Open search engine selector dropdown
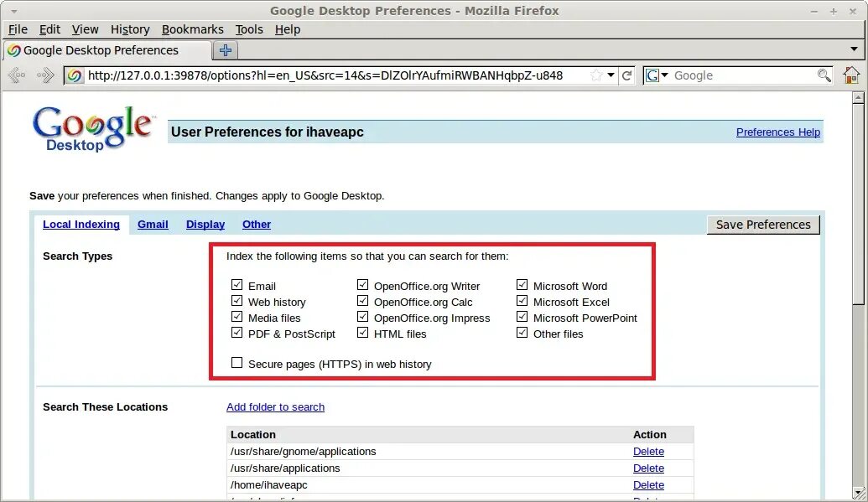This screenshot has height=502, width=868. [x=665, y=75]
